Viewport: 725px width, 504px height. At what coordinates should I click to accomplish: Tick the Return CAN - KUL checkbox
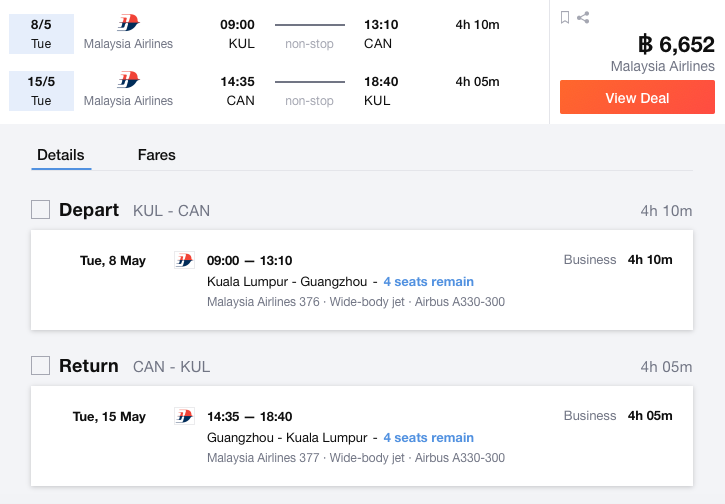click(41, 365)
